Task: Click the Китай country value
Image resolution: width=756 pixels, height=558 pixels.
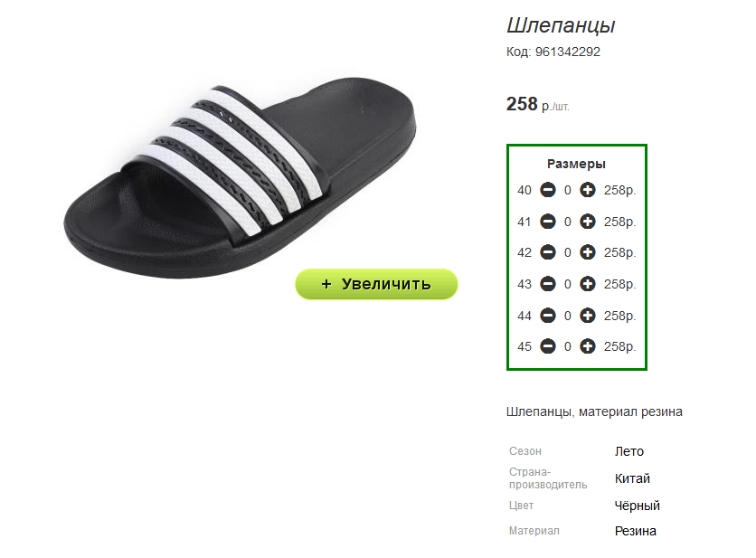Action: [632, 478]
